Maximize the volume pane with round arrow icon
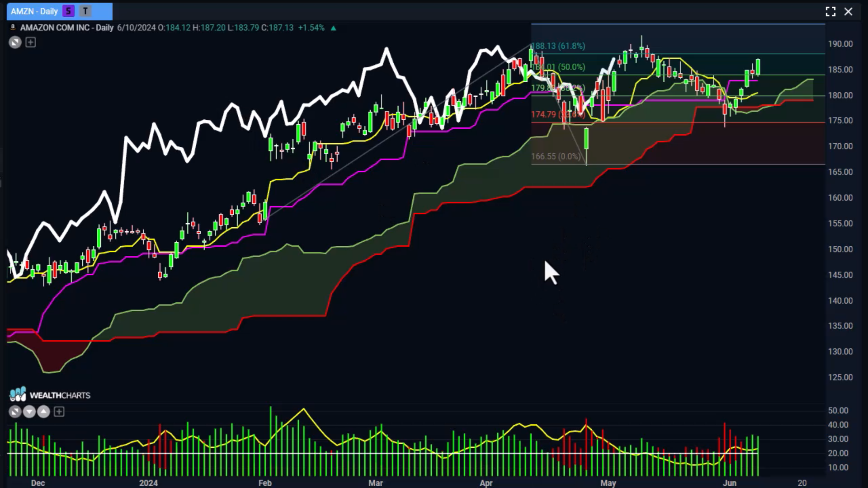 point(15,412)
